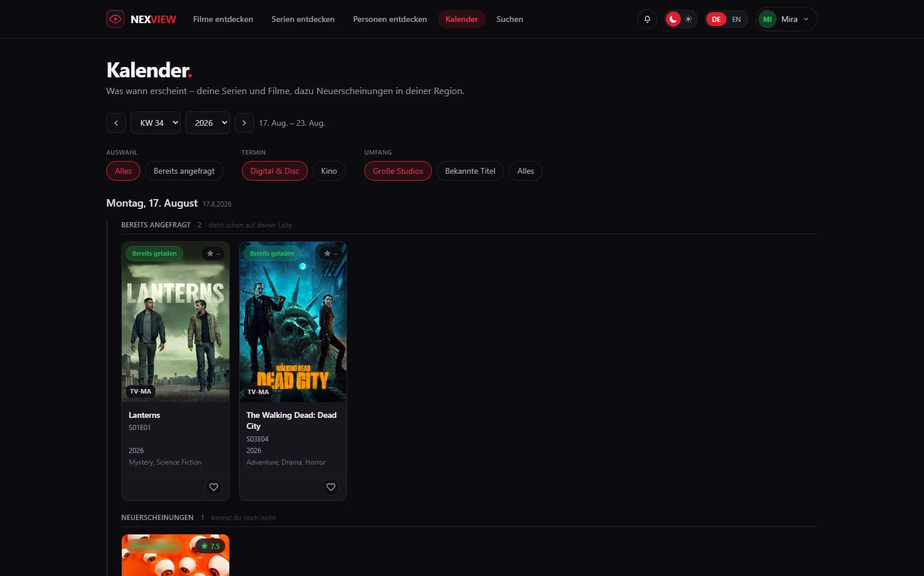Viewport: 924px width, 576px height.
Task: Go to Serien entdecken
Action: (303, 19)
